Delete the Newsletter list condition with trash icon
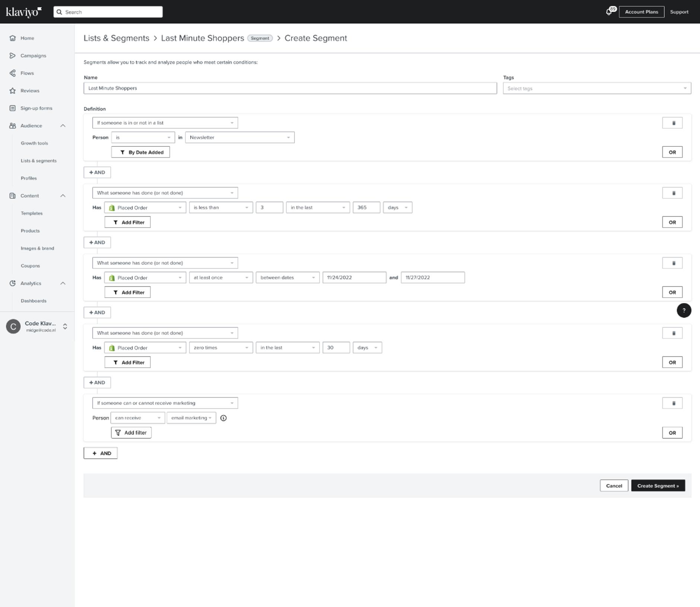 [x=672, y=123]
